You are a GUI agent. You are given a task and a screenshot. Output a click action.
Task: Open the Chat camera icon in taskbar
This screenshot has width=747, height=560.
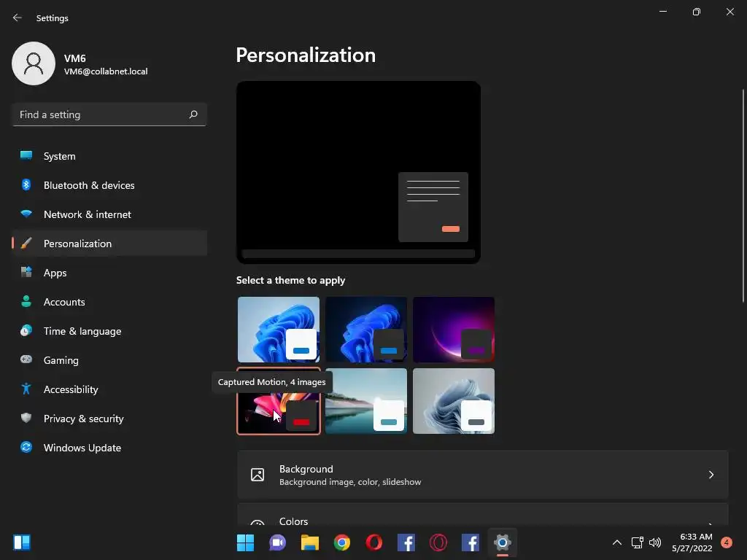coord(277,542)
